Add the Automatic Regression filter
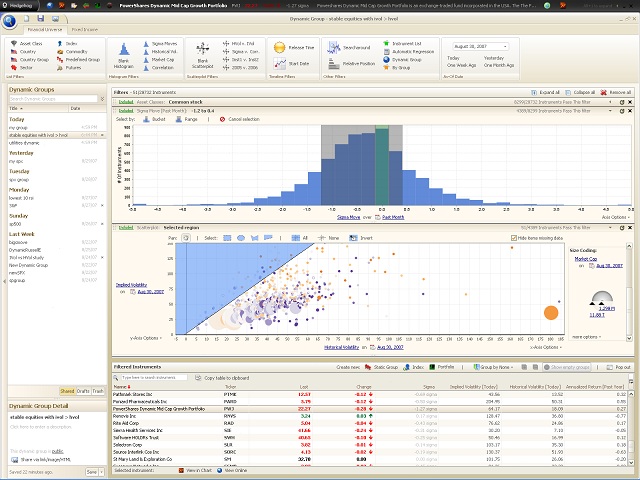640x480 pixels. coord(409,51)
